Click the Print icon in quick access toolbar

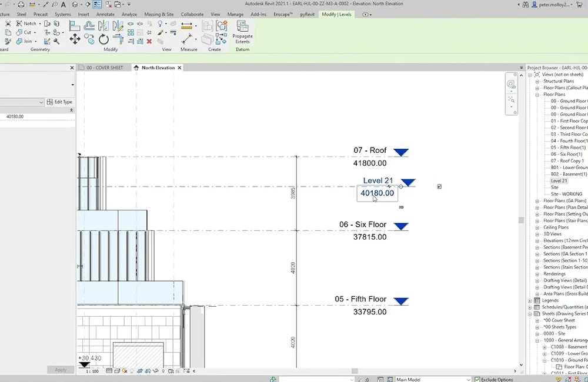21,5
